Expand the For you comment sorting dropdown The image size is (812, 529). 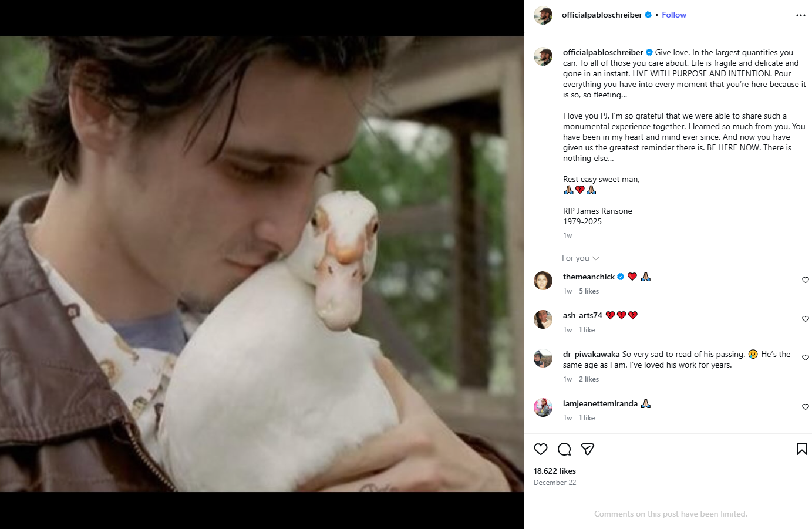pos(580,258)
